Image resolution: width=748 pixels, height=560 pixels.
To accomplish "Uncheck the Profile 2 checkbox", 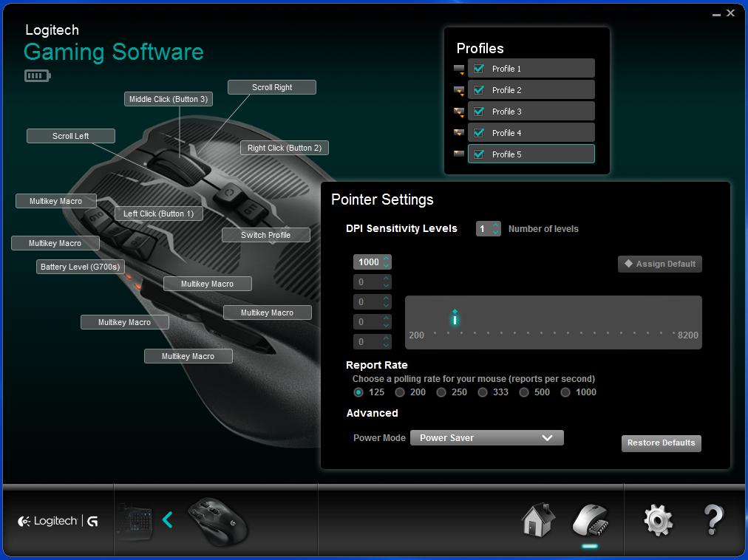I will tap(479, 90).
